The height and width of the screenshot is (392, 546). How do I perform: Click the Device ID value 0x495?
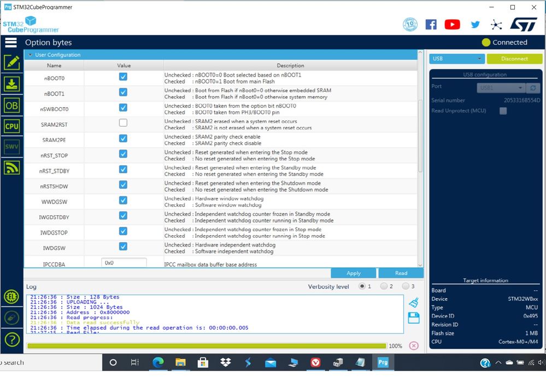tap(530, 316)
